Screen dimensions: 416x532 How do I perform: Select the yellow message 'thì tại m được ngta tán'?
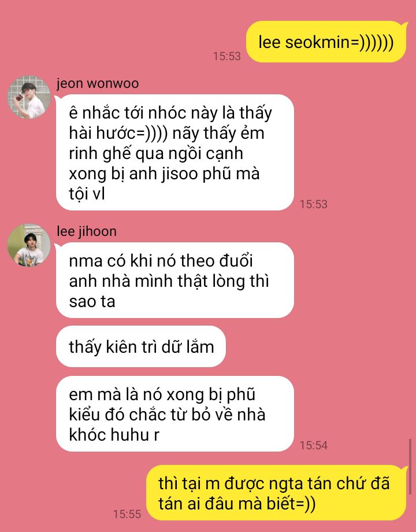[276, 493]
